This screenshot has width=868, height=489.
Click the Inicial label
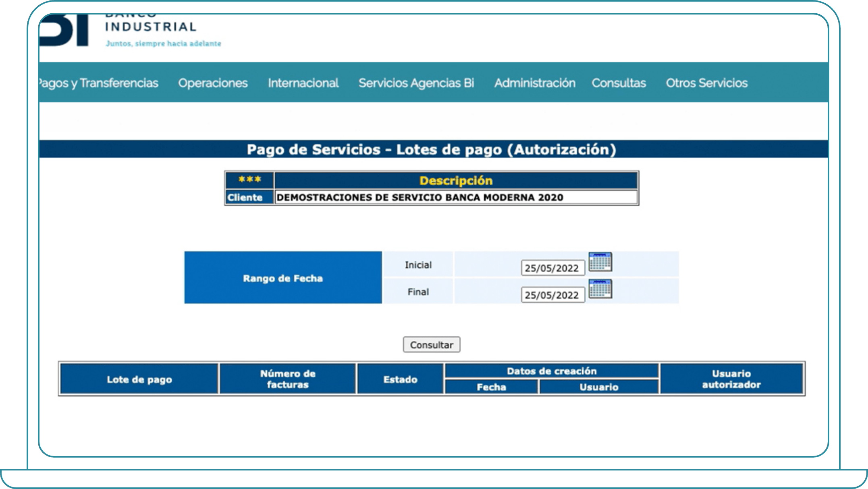pos(418,265)
